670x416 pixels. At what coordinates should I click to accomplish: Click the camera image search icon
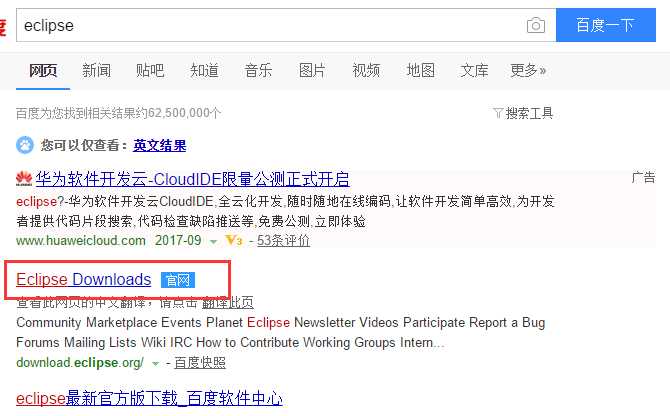pos(535,25)
